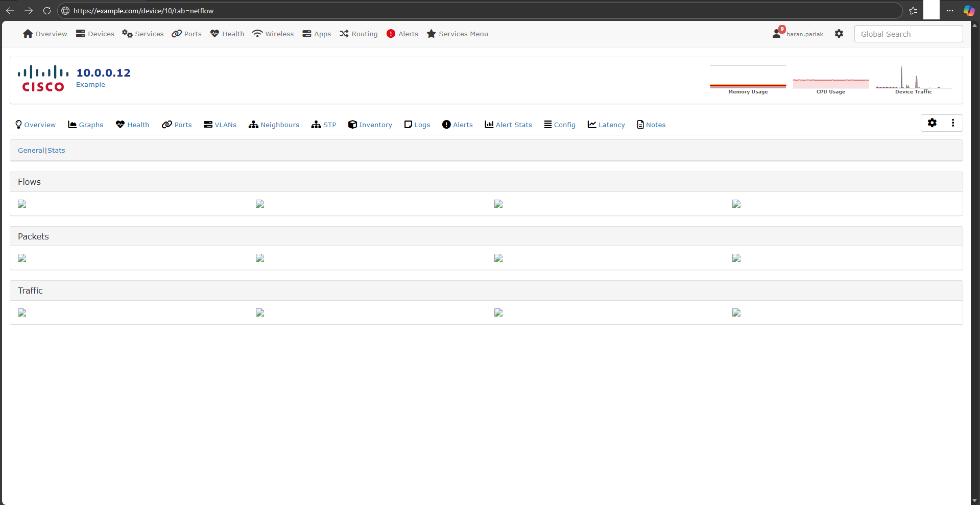Open second broken graph image under Traffic

pyautogui.click(x=260, y=312)
